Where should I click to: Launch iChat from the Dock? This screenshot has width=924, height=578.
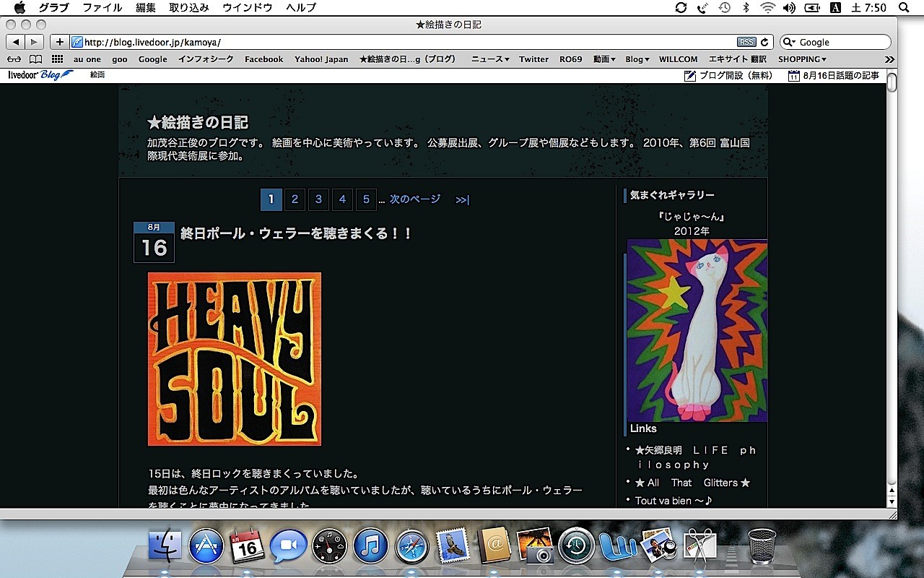[x=289, y=547]
